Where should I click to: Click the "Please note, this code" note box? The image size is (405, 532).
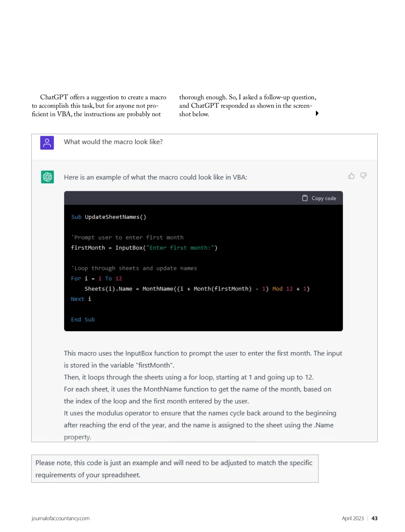pyautogui.click(x=175, y=468)
